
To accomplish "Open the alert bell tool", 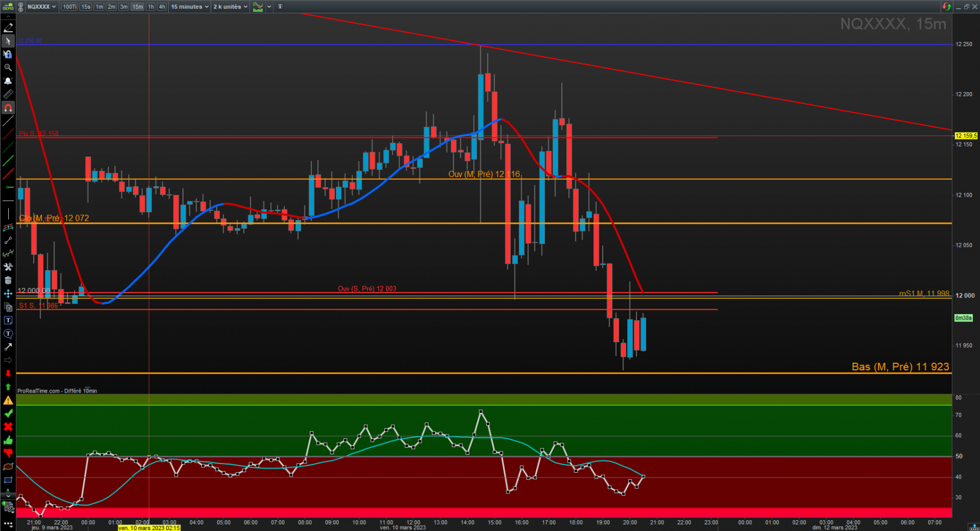I will [8, 81].
